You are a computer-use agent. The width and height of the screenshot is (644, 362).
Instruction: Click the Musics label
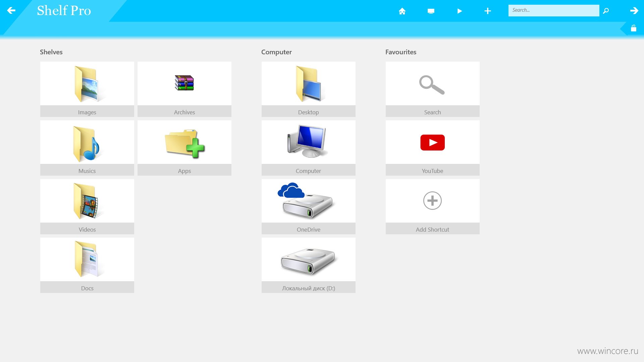87,171
